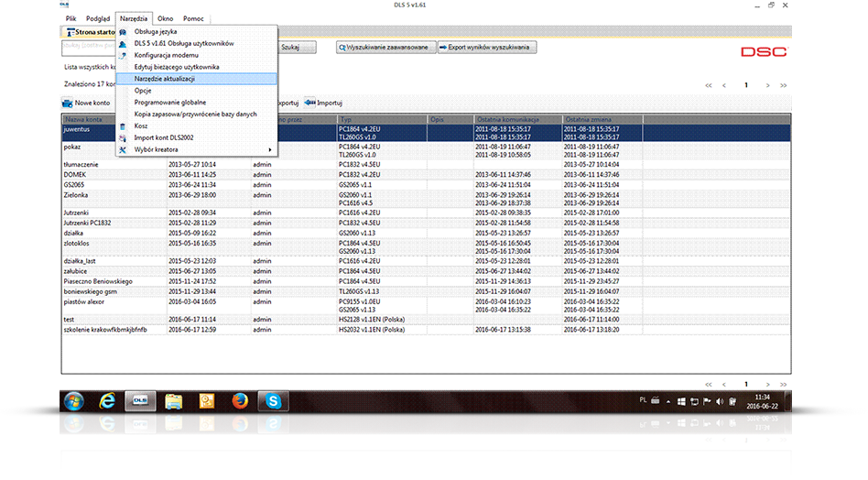Sort by Ostatnia zmiana column header
This screenshot has height=480, width=868.
point(602,120)
